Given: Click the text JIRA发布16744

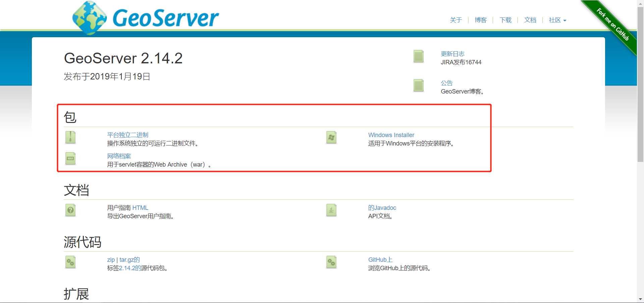Looking at the screenshot, I should pyautogui.click(x=461, y=62).
